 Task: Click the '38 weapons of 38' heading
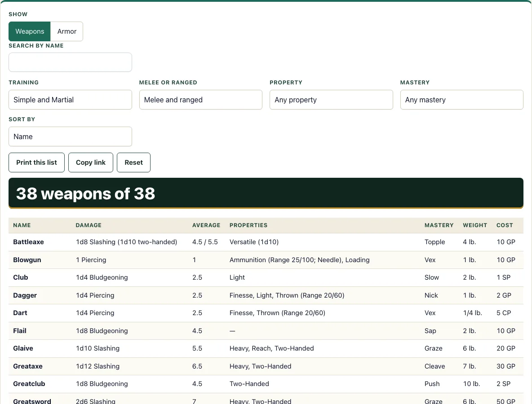[85, 194]
